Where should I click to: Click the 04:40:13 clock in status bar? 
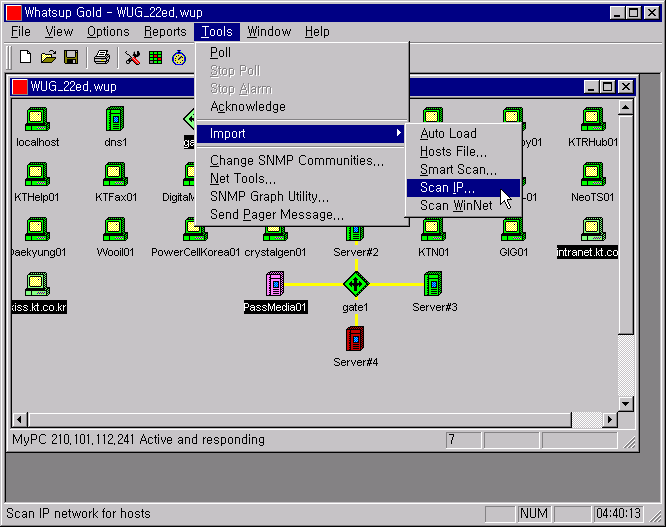tap(618, 514)
